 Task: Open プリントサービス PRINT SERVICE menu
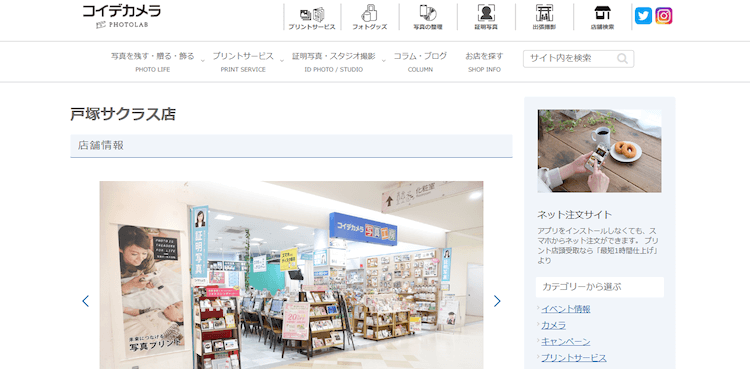point(243,62)
